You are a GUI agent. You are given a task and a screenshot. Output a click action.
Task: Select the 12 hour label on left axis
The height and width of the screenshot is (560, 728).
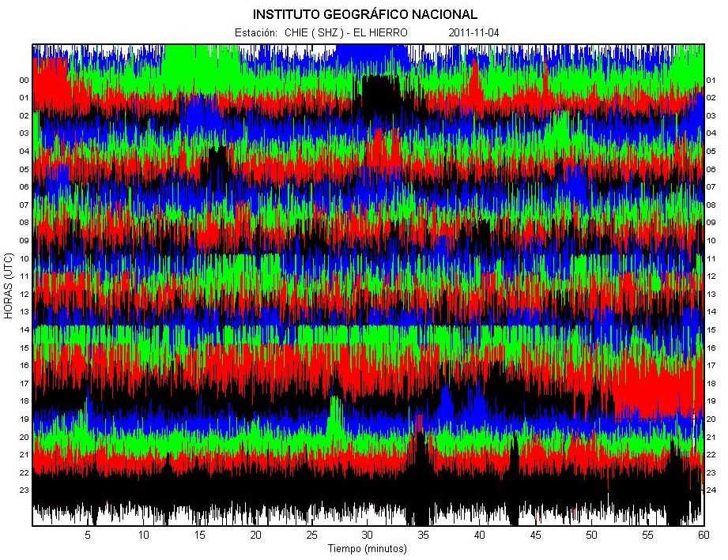click(x=25, y=294)
